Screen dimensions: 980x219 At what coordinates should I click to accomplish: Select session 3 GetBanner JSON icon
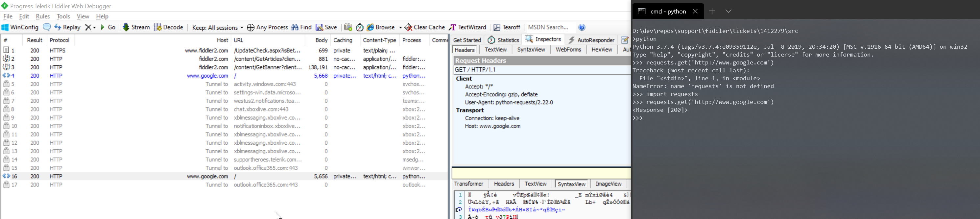[7, 67]
